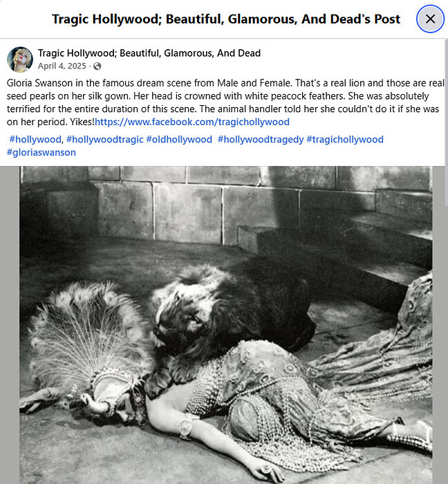Click the vertical scrollbar on the right
The height and width of the screenshot is (484, 448).
coord(446,124)
